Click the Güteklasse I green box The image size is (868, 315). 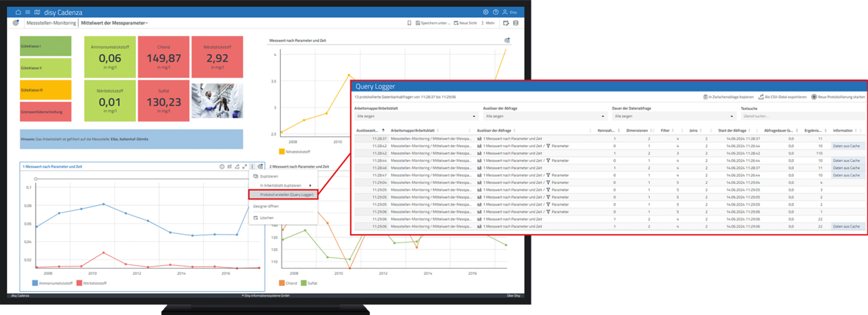(x=45, y=47)
